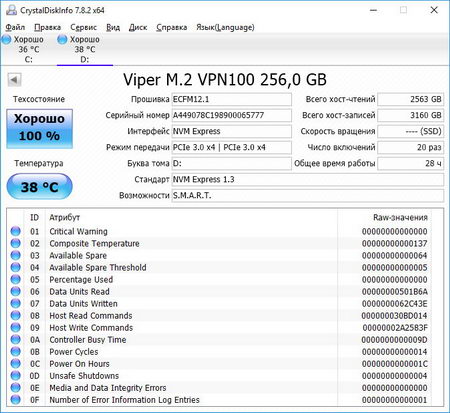
Task: Click status orb beside Host Read Commands
Action: 15,315
